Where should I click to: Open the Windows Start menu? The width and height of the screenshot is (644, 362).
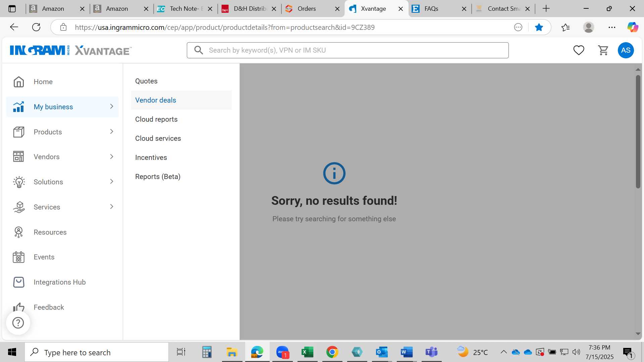[12, 352]
